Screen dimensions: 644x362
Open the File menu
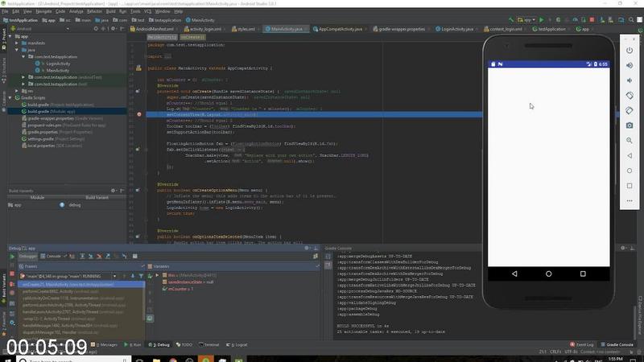coord(5,11)
